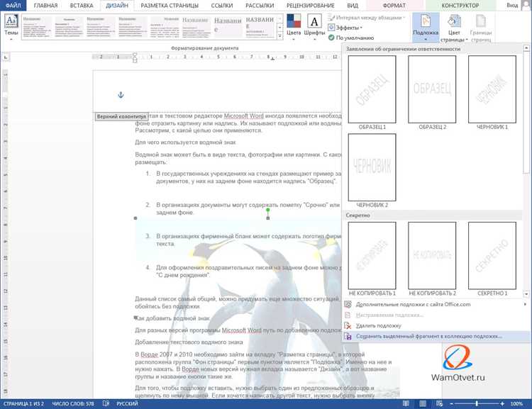Switch to read mode view icon
This screenshot has height=409, width=532.
click(x=406, y=403)
